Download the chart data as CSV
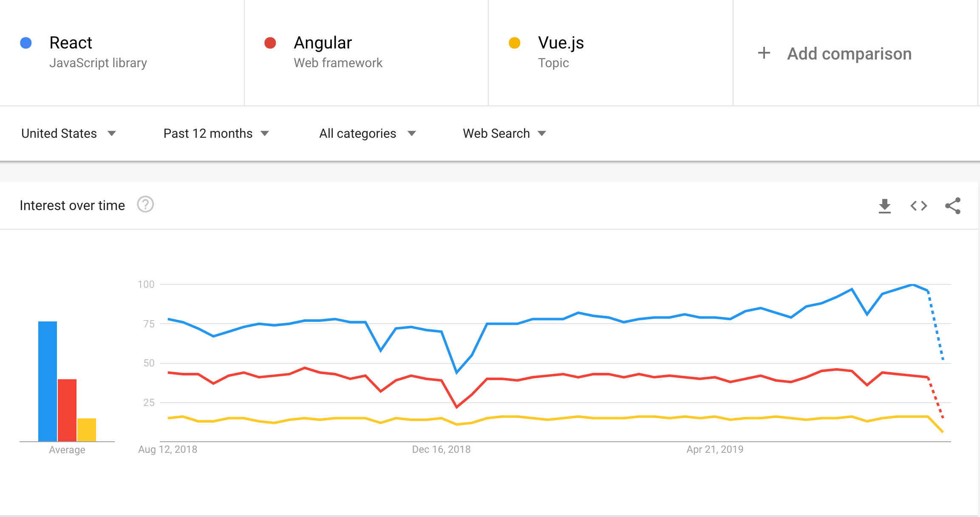This screenshot has height=517, width=980. pos(885,205)
